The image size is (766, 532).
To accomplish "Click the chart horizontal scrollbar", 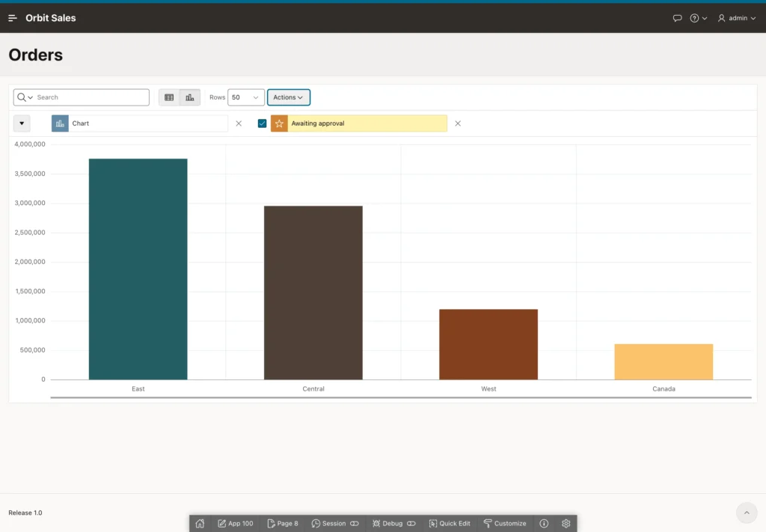I will (401, 397).
